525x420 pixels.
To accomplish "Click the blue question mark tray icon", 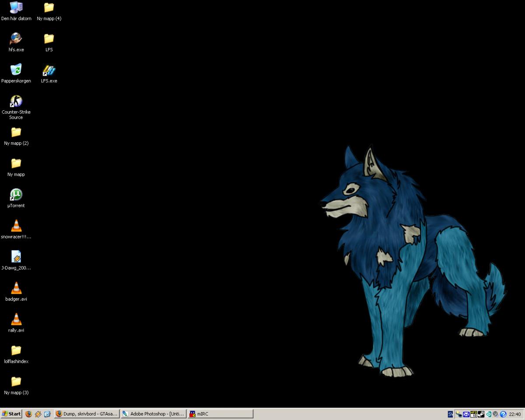I will point(503,414).
